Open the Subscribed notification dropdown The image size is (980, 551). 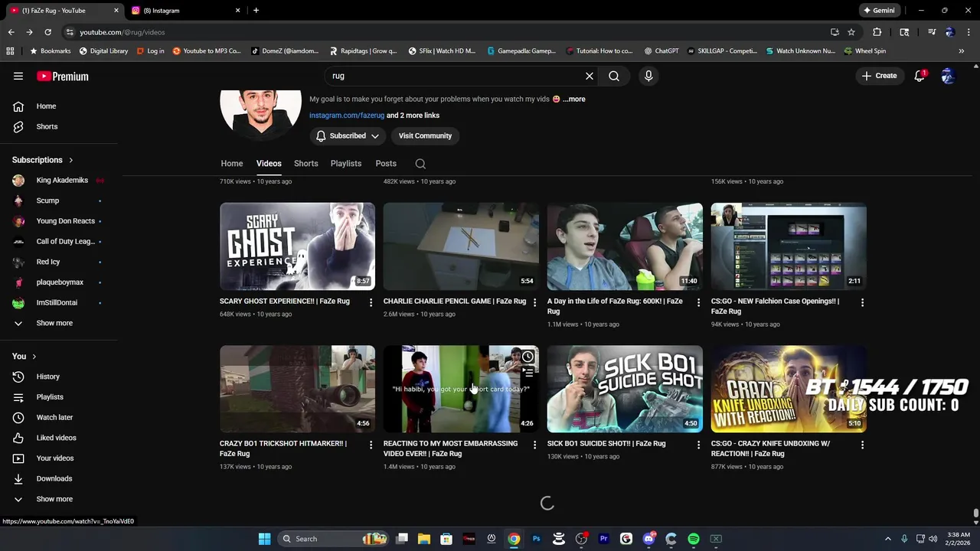[x=348, y=135]
